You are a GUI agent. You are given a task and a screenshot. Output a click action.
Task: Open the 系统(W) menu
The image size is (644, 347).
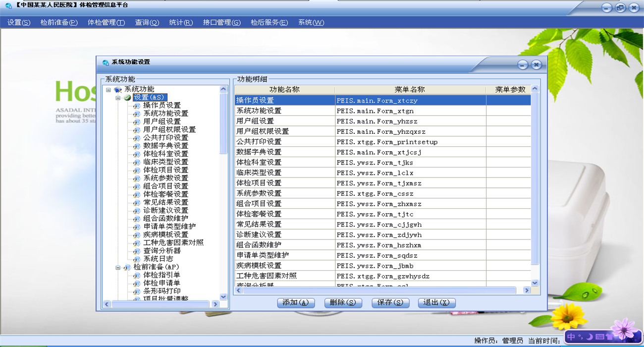point(311,22)
